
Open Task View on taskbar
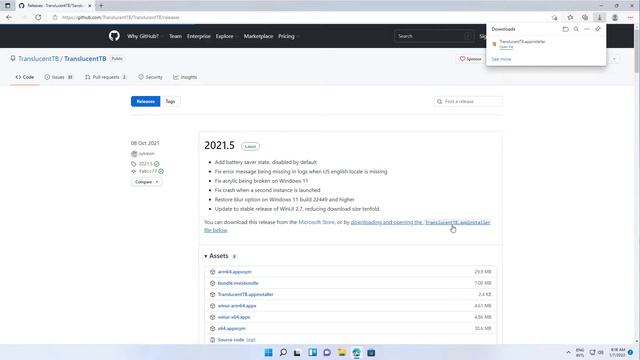pos(297,353)
